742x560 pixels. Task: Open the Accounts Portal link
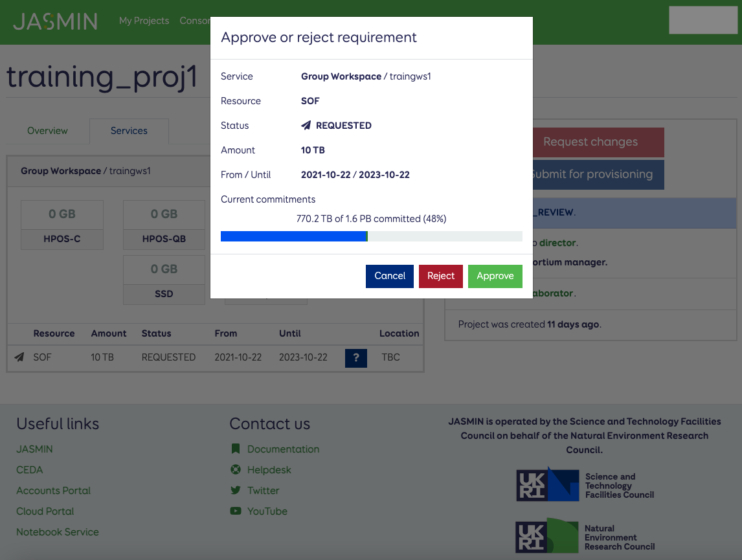pos(53,491)
